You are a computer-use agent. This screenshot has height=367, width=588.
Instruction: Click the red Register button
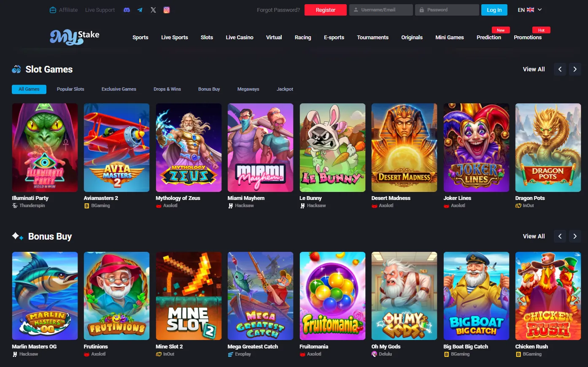click(326, 10)
